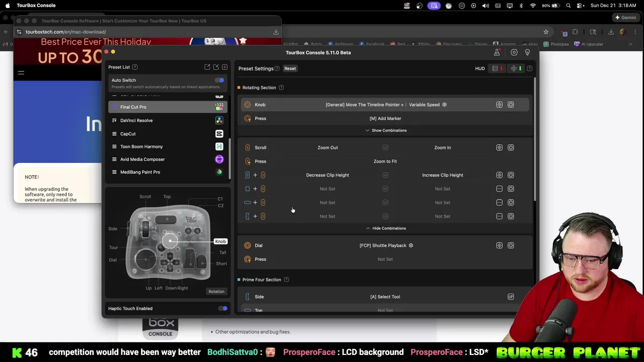Expand Show Combinations under Knob
The width and height of the screenshot is (644, 362).
pos(386,130)
